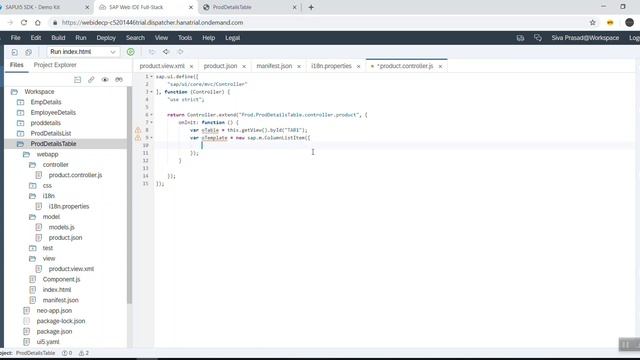Reload the page in the browser
Image resolution: width=640 pixels, height=360 pixels.
(x=24, y=23)
